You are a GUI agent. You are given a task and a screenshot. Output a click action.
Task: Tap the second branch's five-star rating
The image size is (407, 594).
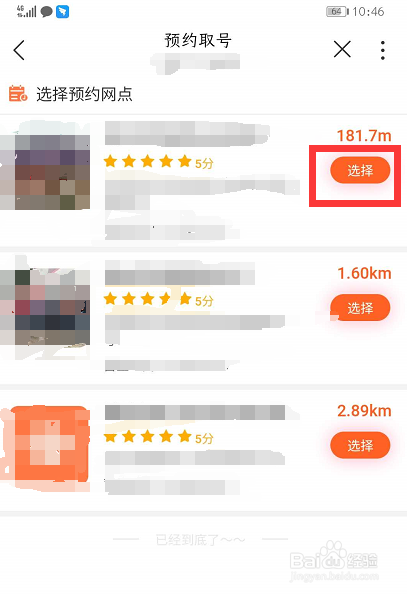click(x=158, y=300)
